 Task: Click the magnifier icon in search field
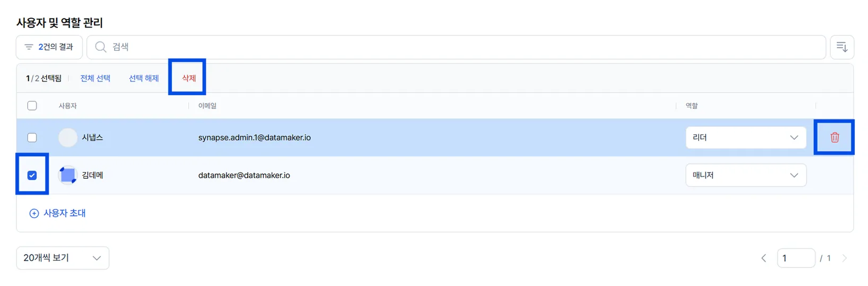(101, 47)
